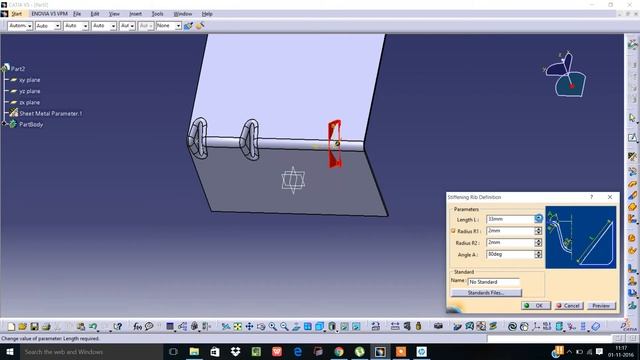Expand the PartBody tree node
Screen dimensions: 640x360
[x=4, y=124]
